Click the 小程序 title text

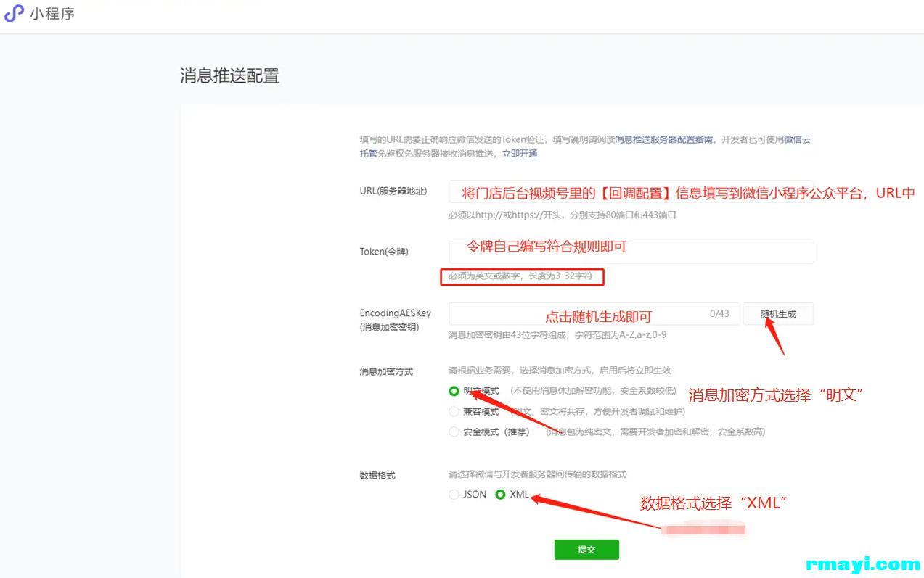click(x=52, y=14)
